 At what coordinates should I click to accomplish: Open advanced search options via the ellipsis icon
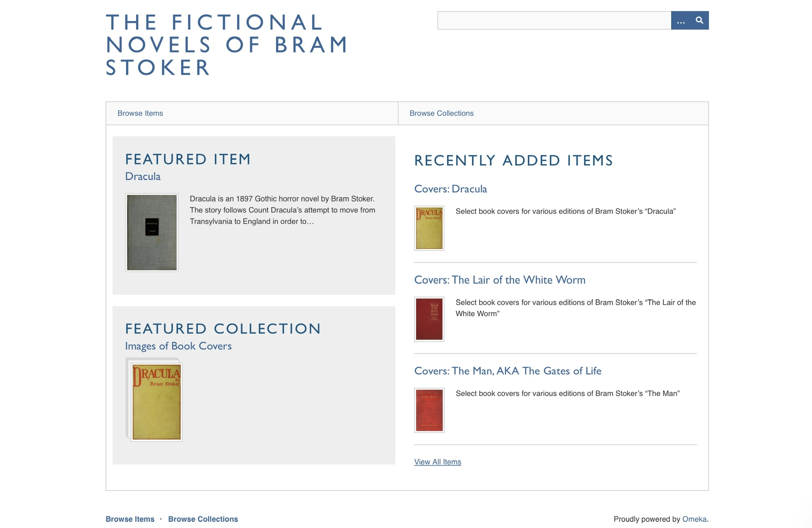coord(681,21)
